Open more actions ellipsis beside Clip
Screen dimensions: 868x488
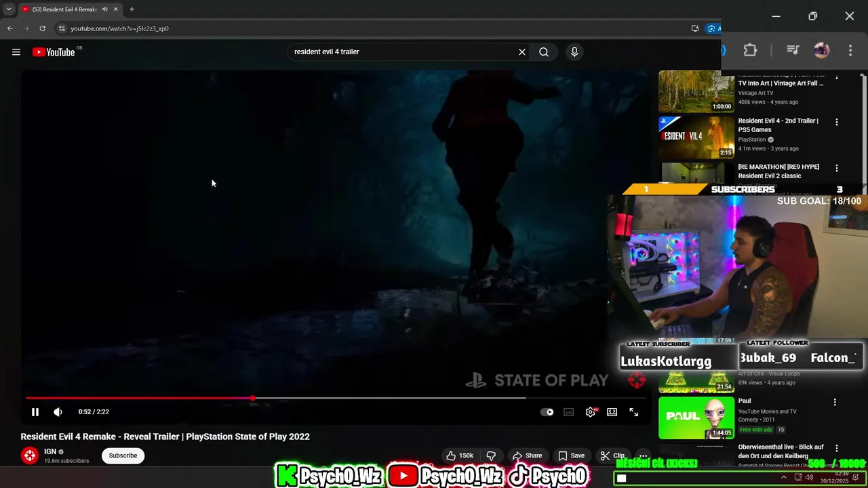tap(643, 455)
